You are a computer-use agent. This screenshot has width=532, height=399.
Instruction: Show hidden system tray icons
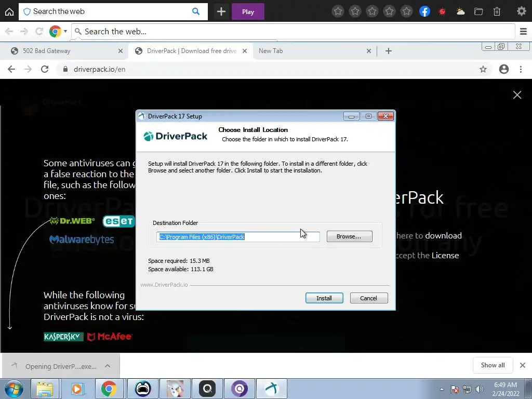(442, 389)
